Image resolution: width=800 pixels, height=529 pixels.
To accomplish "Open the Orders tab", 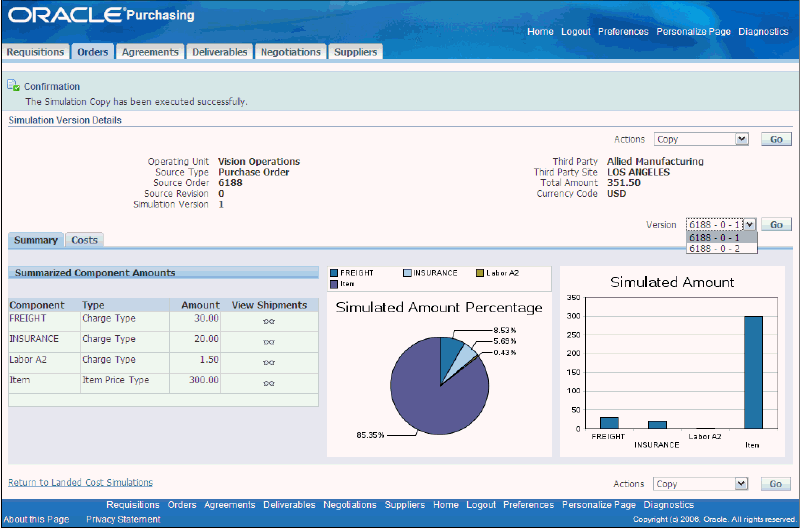I will [92, 52].
